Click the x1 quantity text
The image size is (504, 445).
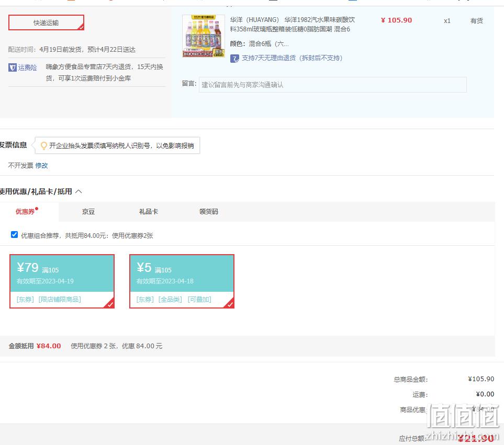tap(447, 21)
